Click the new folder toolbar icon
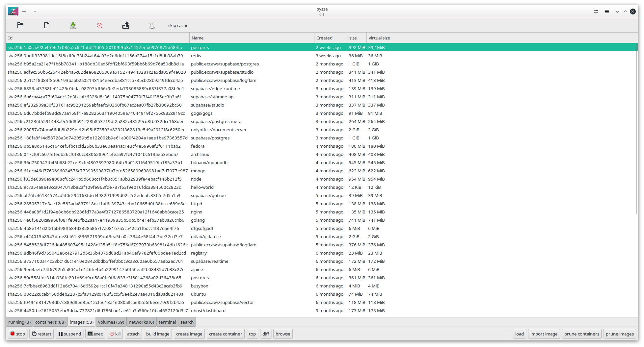This screenshot has width=644, height=347. tap(20, 25)
